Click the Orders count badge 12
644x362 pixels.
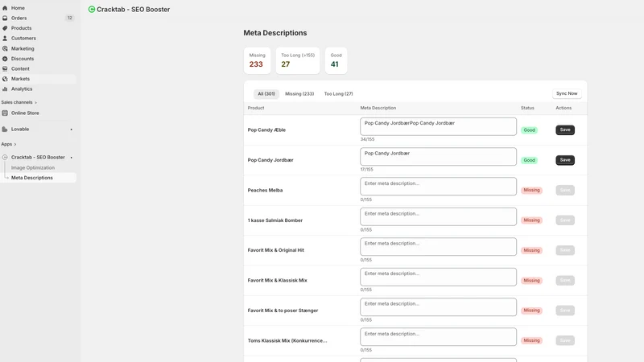pyautogui.click(x=70, y=18)
